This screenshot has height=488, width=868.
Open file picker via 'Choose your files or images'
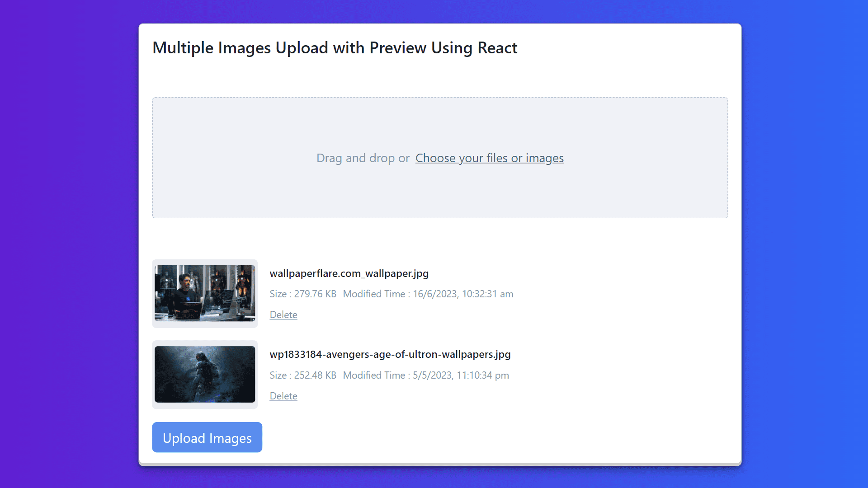point(489,158)
